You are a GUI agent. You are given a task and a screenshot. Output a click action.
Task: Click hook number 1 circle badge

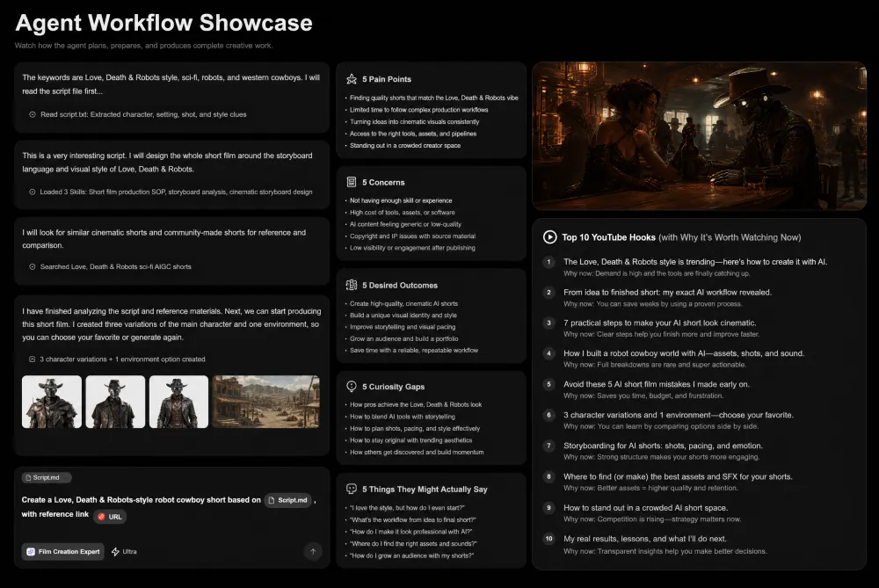click(x=548, y=262)
